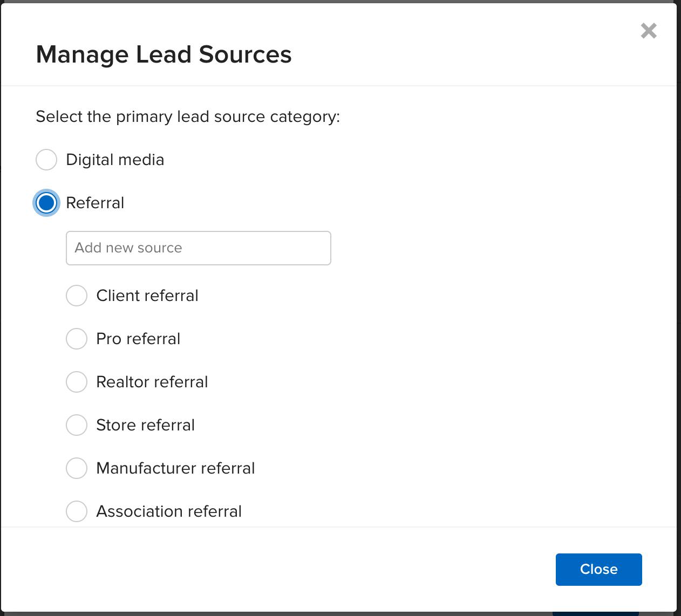Click into the Add new source field

198,248
